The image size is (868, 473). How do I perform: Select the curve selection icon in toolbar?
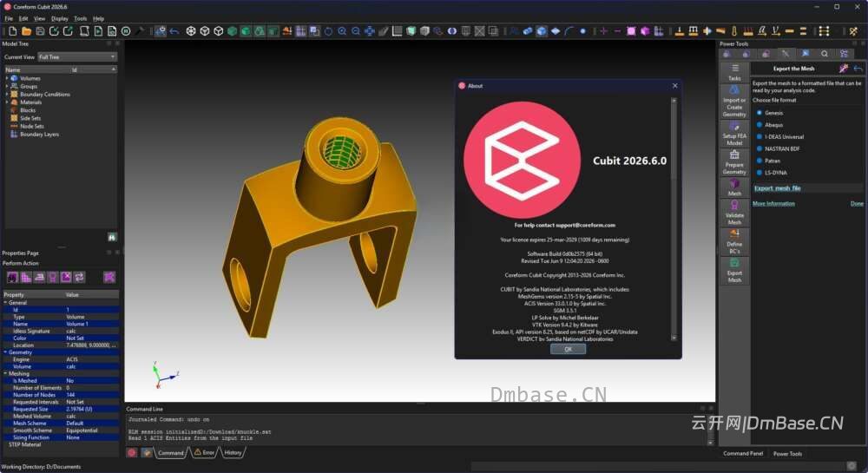pos(569,31)
